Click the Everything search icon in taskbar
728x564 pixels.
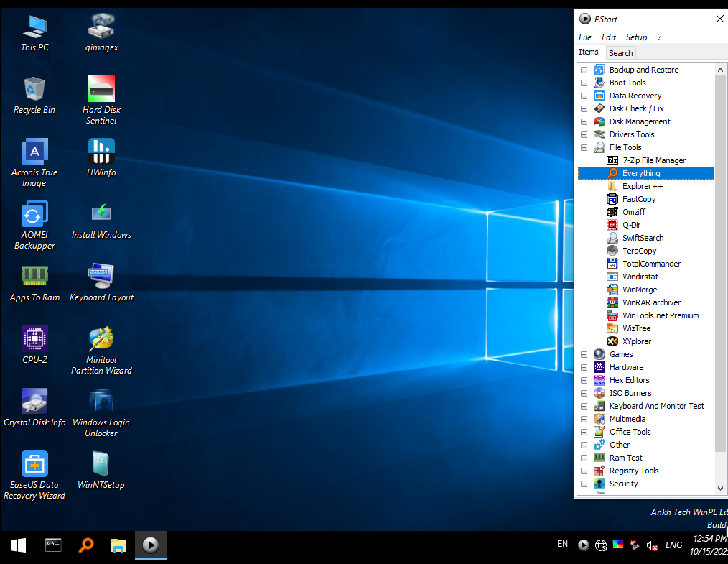[x=85, y=545]
